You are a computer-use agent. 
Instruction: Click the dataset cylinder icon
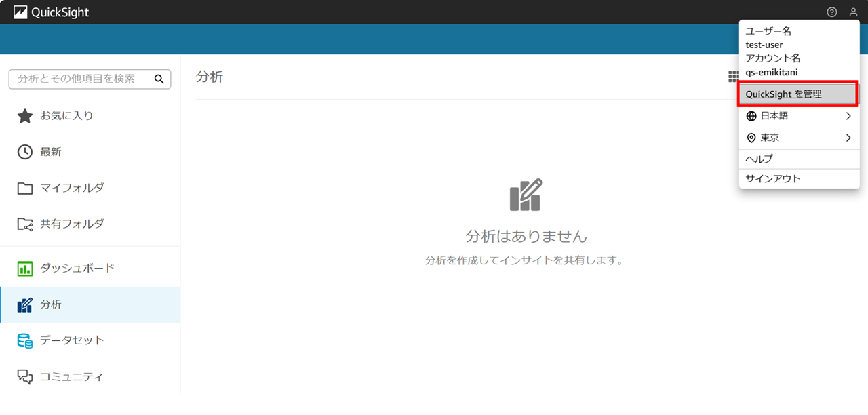coord(25,340)
